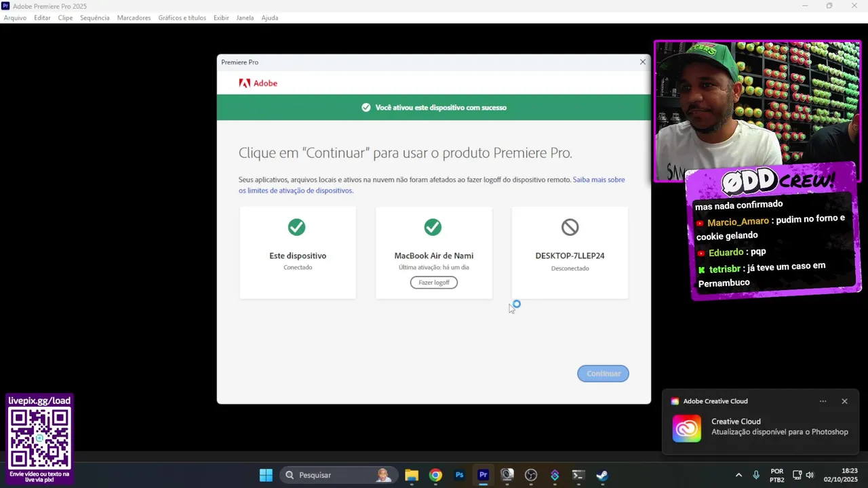Viewport: 868px width, 488px height.
Task: Click Fazer logoff for MacBook Air de Nami
Action: [x=434, y=283]
